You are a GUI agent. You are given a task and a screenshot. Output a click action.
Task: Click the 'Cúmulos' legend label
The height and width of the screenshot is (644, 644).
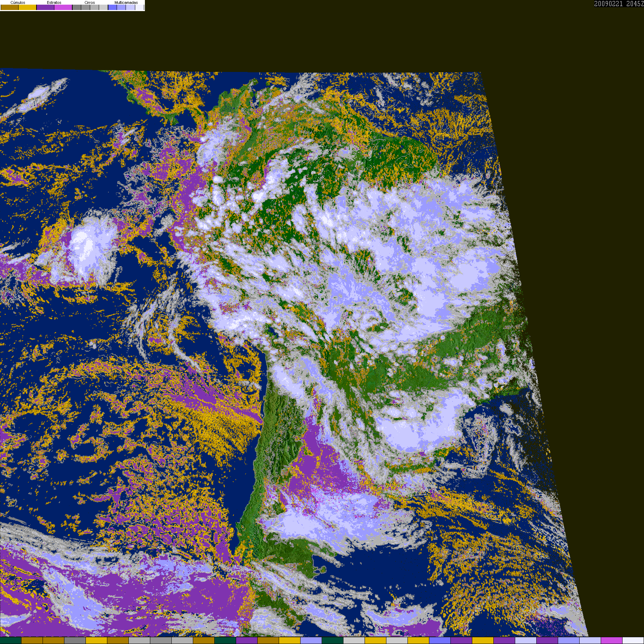[x=18, y=3]
